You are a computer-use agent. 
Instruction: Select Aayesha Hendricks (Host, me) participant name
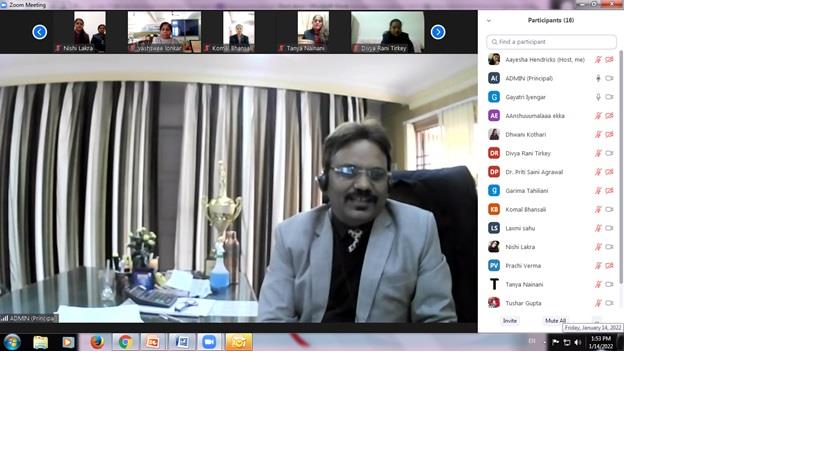tap(545, 60)
